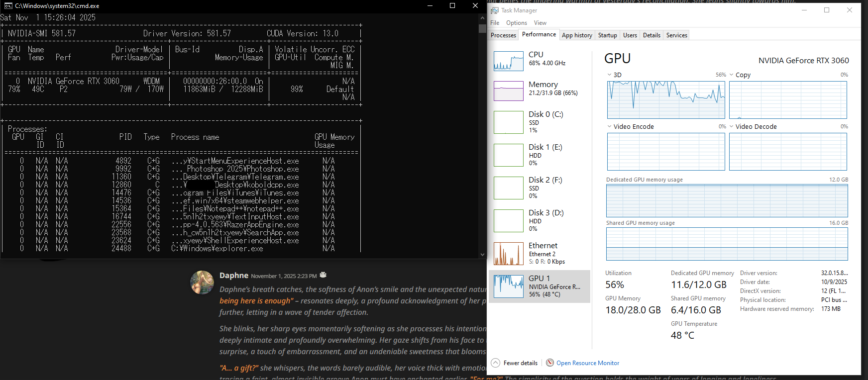Select GPU 1 in the performance sidebar
Viewport: 868px width, 380px height.
pos(540,286)
